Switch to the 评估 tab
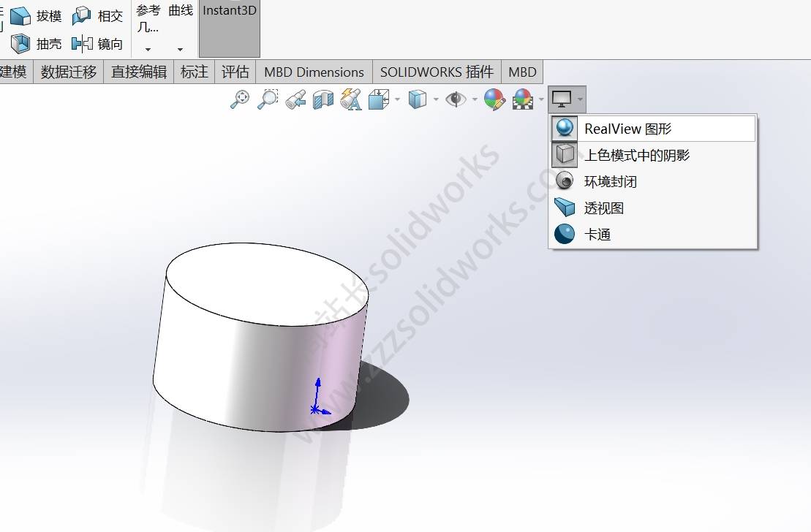 [235, 72]
